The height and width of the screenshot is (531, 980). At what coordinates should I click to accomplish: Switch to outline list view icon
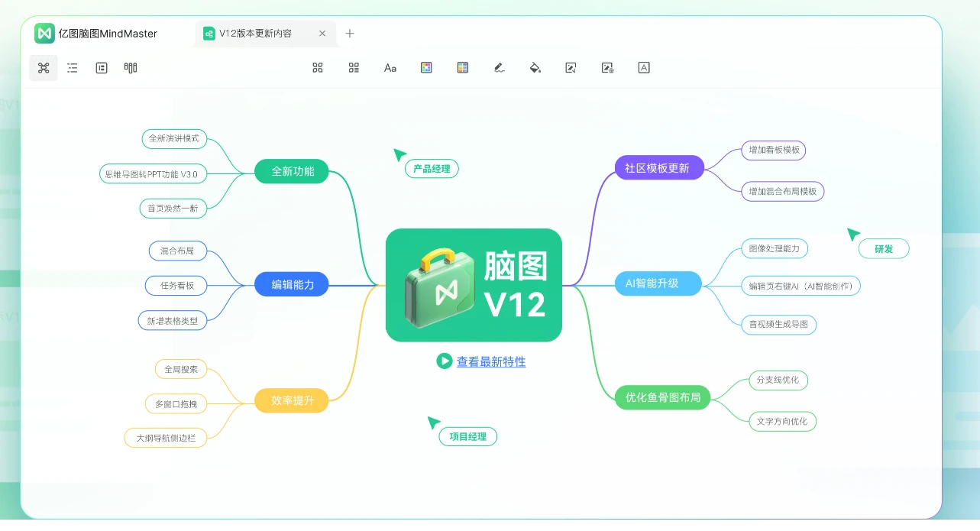pos(73,68)
